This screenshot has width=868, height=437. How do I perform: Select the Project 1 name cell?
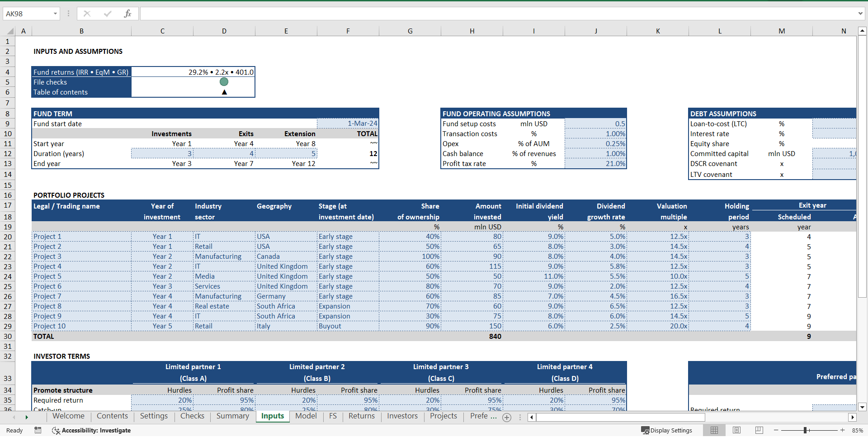tap(81, 237)
